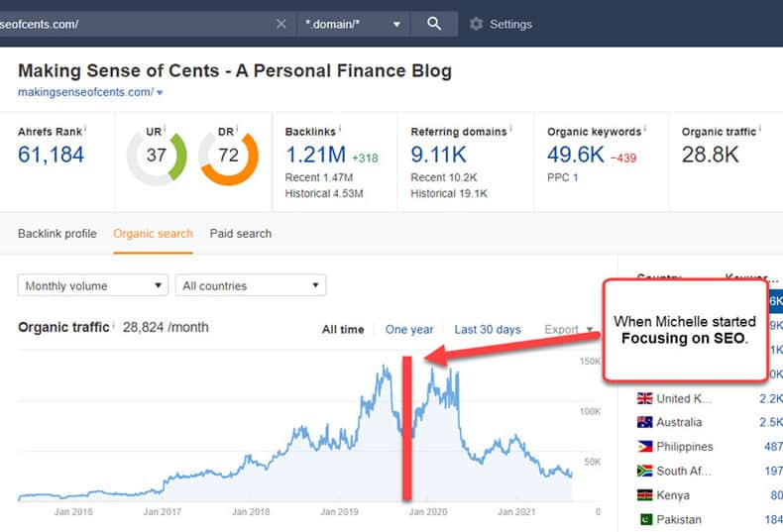Open Settings gear icon
783x532 pixels.
477,24
